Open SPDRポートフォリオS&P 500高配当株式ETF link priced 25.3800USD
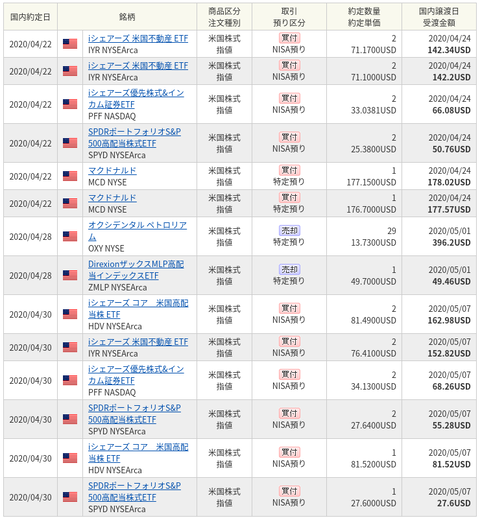Screen dimensions: 480x518 [x=135, y=138]
